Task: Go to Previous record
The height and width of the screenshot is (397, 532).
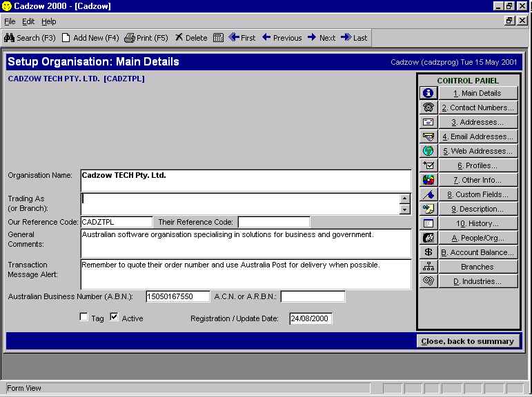Action: coord(282,38)
